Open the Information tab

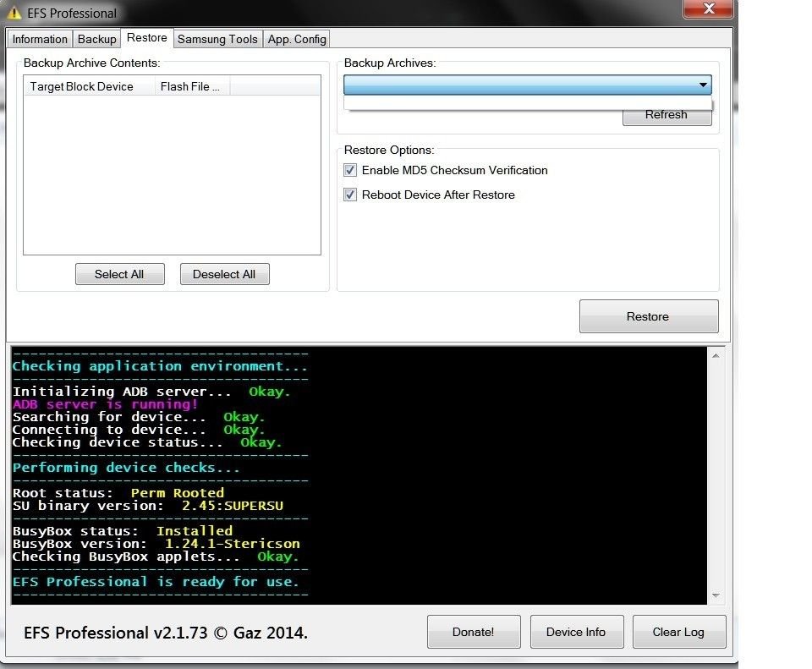pos(40,40)
